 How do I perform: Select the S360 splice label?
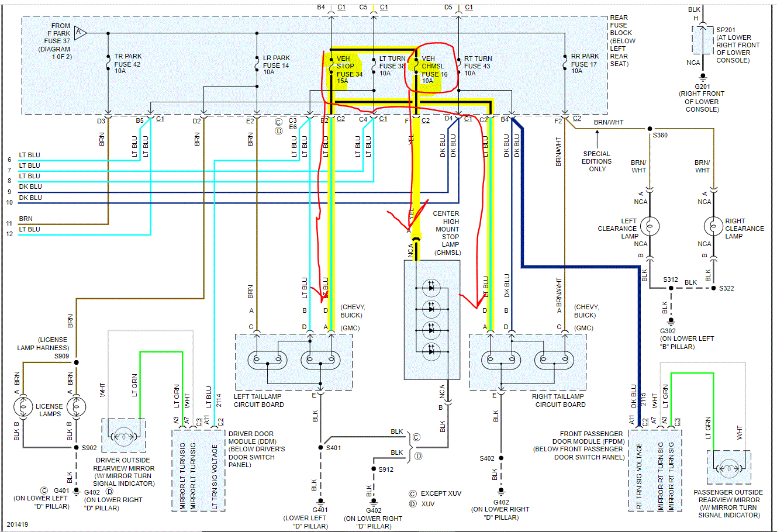[659, 135]
